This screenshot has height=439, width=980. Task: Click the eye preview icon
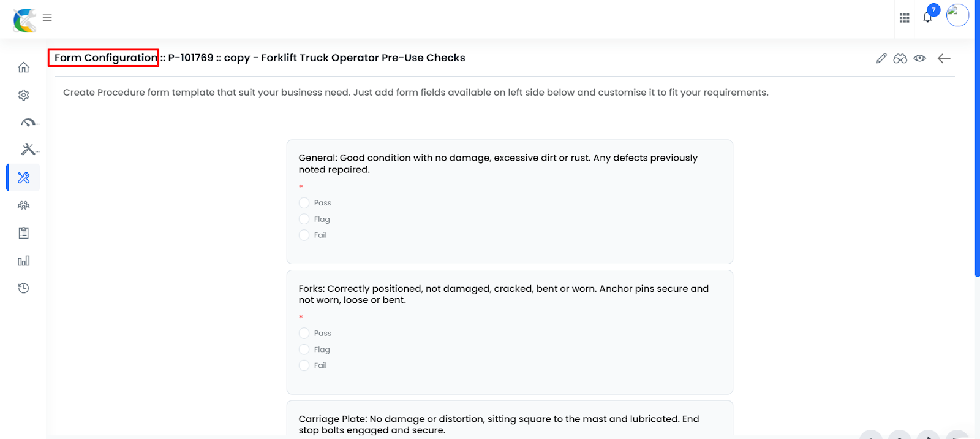[919, 58]
